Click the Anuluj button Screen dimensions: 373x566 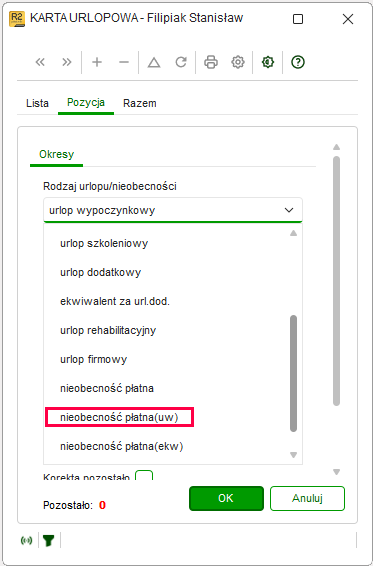coord(307,498)
